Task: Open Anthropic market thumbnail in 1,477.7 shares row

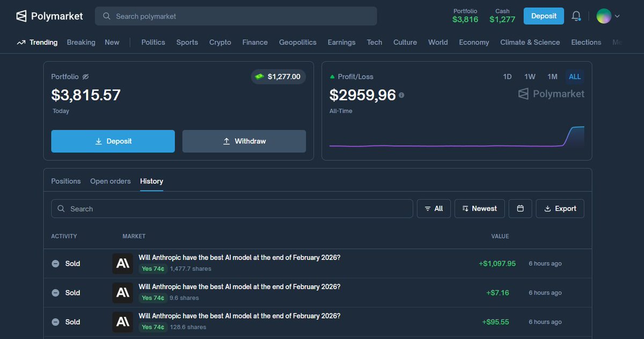Action: (x=123, y=264)
